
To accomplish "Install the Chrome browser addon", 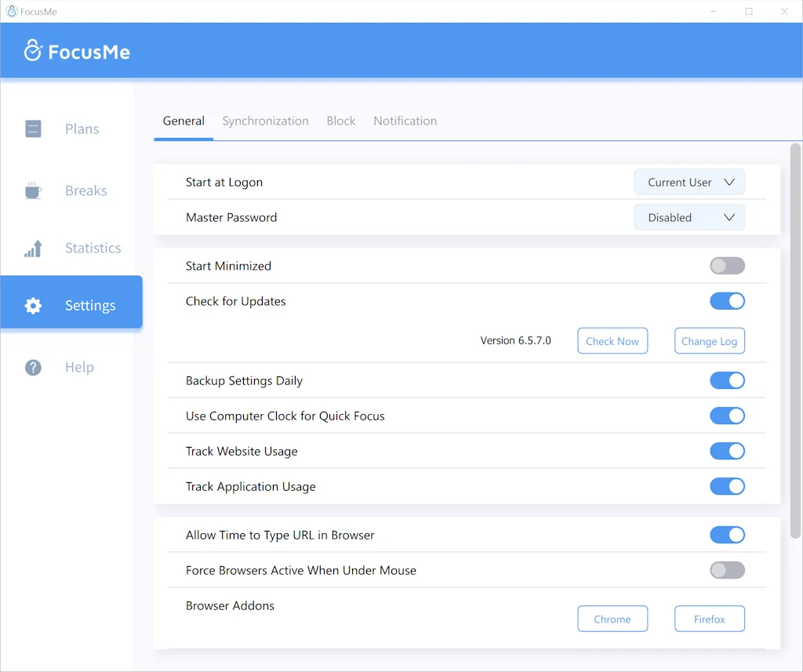I will click(x=612, y=619).
